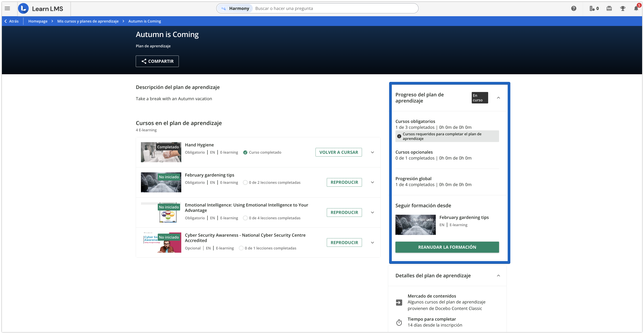Open Mis cursos y planes de aprendizaje breadcrumb
The width and height of the screenshot is (644, 334).
(x=88, y=21)
